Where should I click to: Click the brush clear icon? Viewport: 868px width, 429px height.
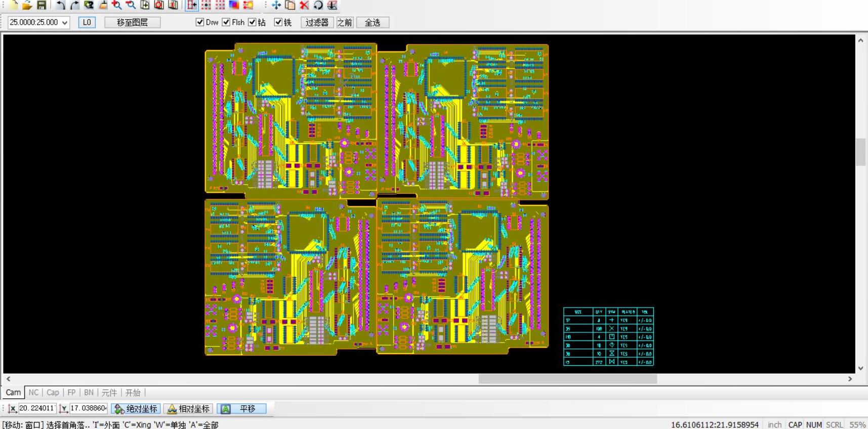click(103, 5)
